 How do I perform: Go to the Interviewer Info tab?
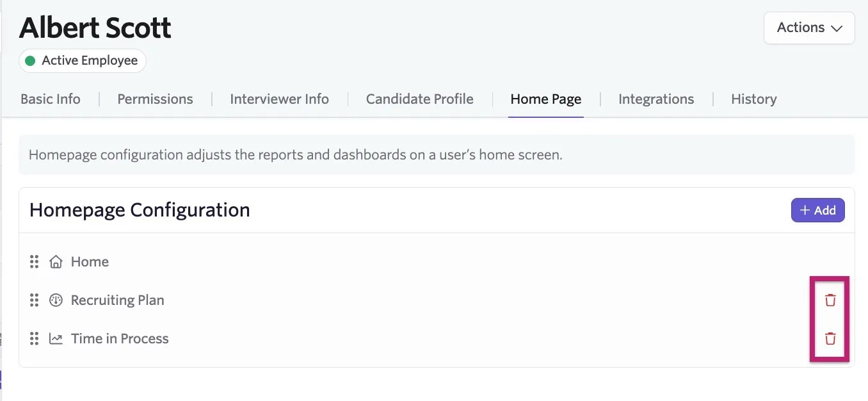[x=279, y=99]
